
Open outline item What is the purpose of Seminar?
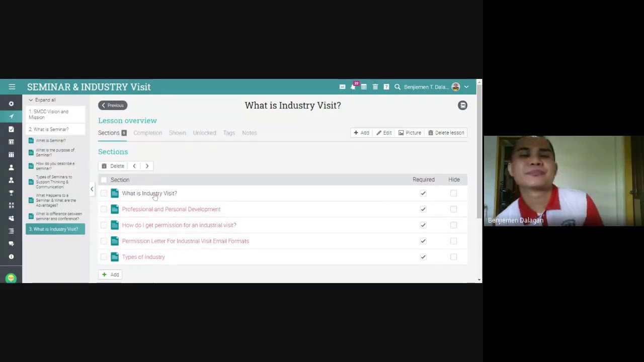(x=55, y=152)
